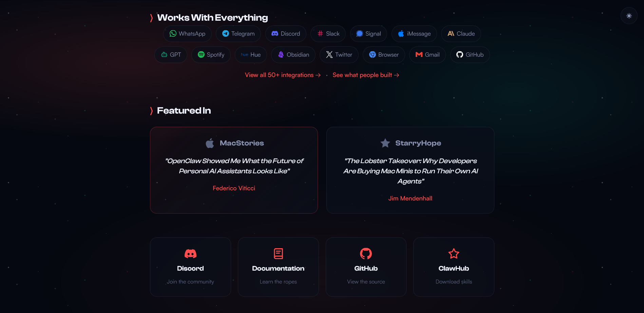Click the WhatsApp integration icon
This screenshot has width=644, height=313.
pos(173,34)
